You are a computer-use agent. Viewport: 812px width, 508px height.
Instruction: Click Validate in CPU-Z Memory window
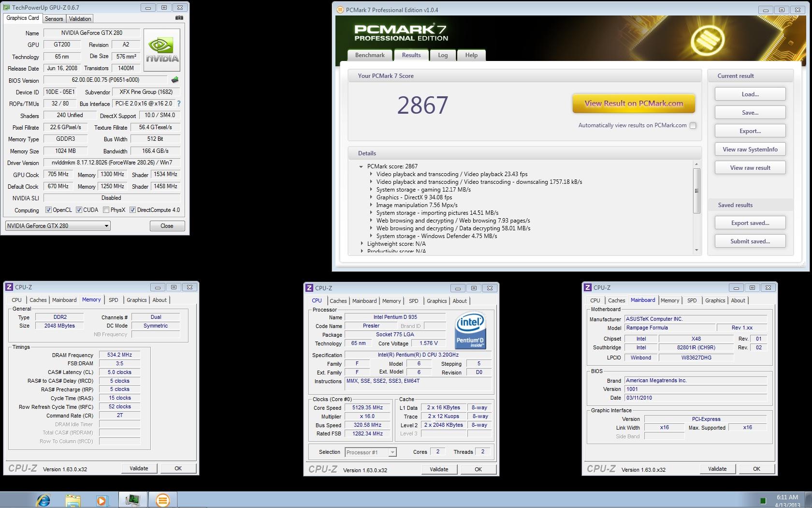pyautogui.click(x=139, y=468)
